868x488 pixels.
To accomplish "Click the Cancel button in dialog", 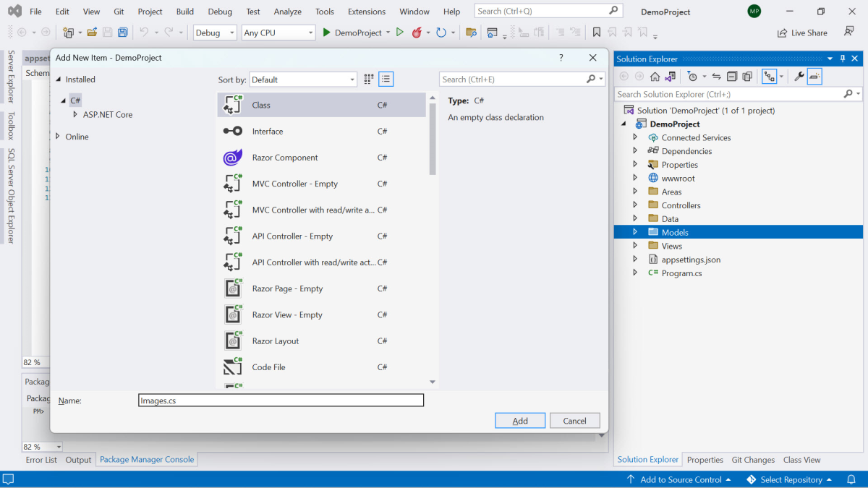I will click(574, 421).
